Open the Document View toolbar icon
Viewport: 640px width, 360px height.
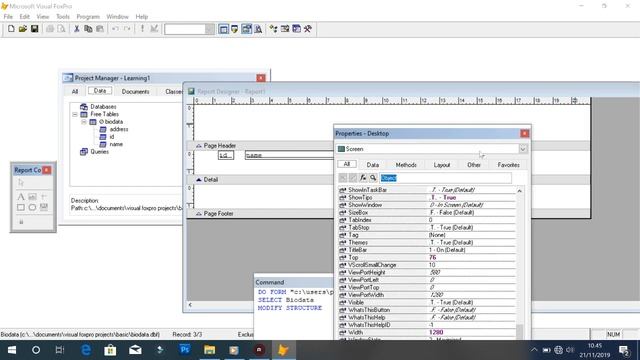(258, 29)
